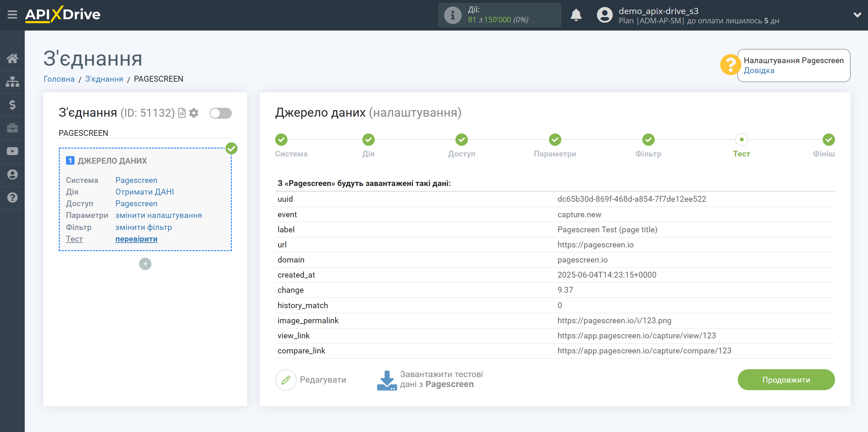Select the url value https://pagescreen.io

pyautogui.click(x=595, y=245)
